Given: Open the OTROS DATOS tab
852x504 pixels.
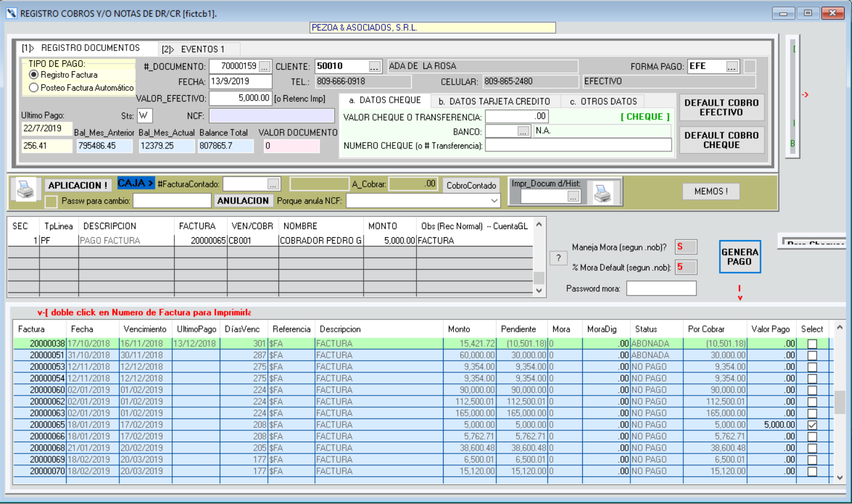Looking at the screenshot, I should click(x=603, y=101).
